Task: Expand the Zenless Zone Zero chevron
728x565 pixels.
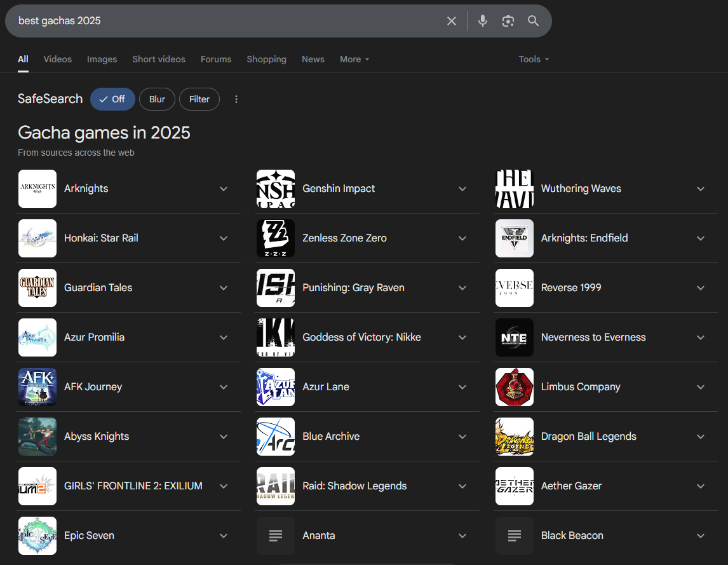Action: pyautogui.click(x=462, y=238)
